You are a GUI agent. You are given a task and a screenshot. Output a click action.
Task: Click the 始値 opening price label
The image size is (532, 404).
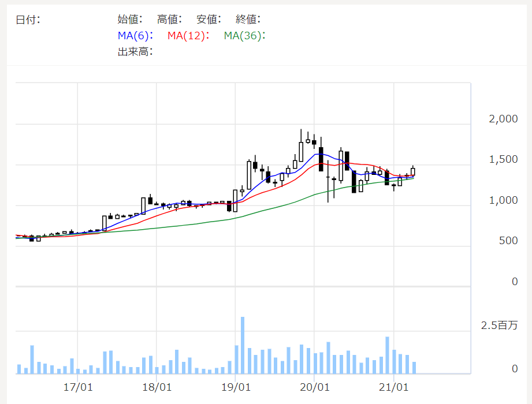[x=130, y=19]
